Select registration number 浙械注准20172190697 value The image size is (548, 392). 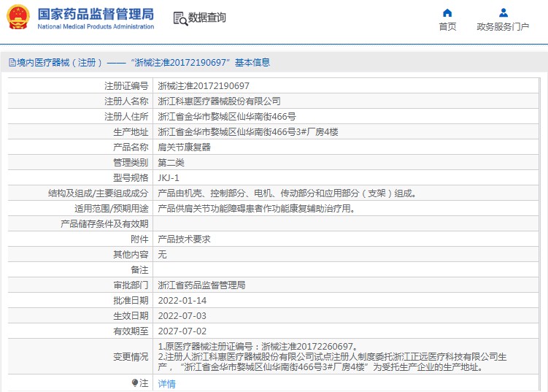204,85
